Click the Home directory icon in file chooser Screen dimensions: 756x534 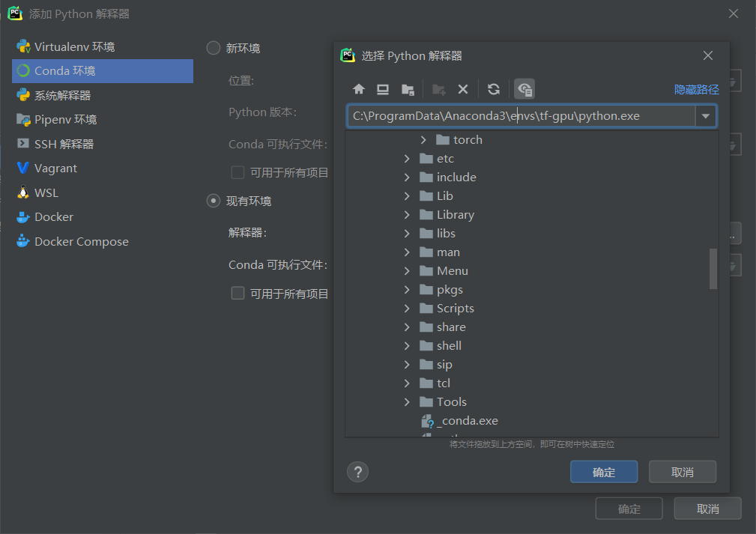[359, 88]
